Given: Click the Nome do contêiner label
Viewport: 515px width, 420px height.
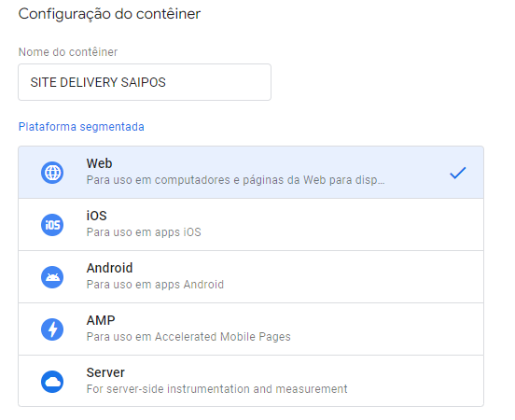Looking at the screenshot, I should click(x=68, y=52).
